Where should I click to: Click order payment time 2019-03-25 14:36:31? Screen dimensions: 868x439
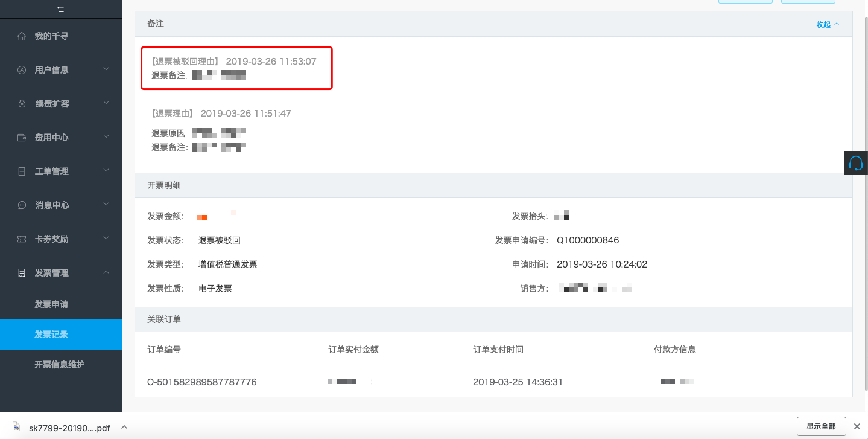518,382
